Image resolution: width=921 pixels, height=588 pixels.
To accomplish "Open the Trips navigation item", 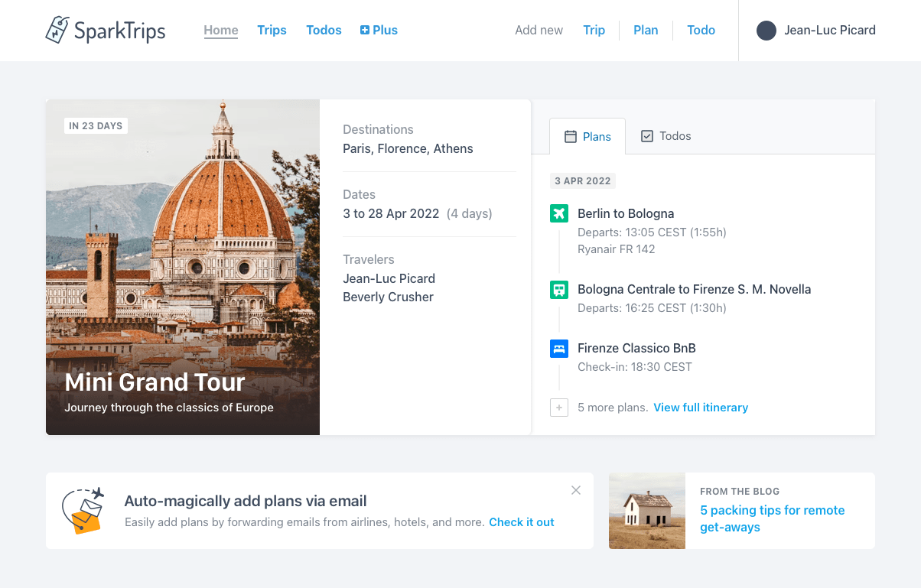I will pyautogui.click(x=272, y=31).
